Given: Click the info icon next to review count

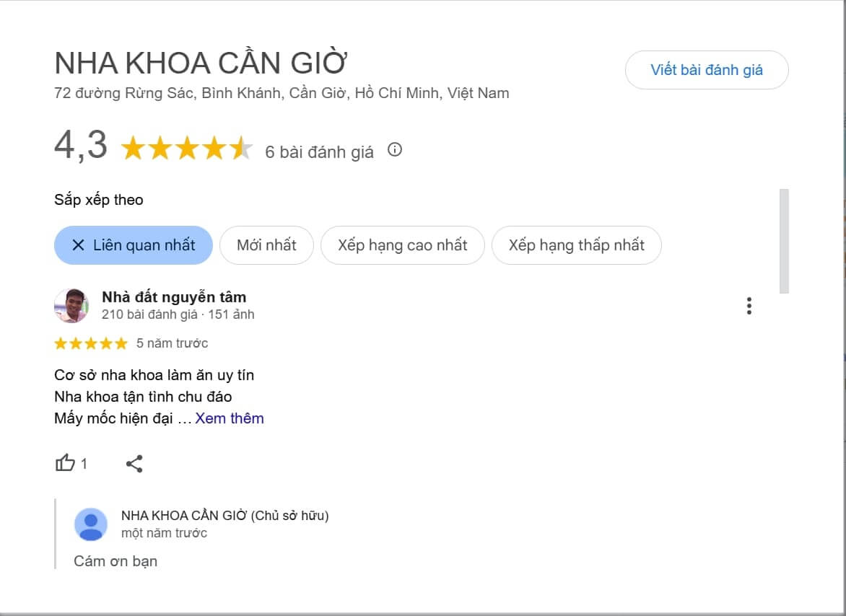Looking at the screenshot, I should tap(393, 151).
